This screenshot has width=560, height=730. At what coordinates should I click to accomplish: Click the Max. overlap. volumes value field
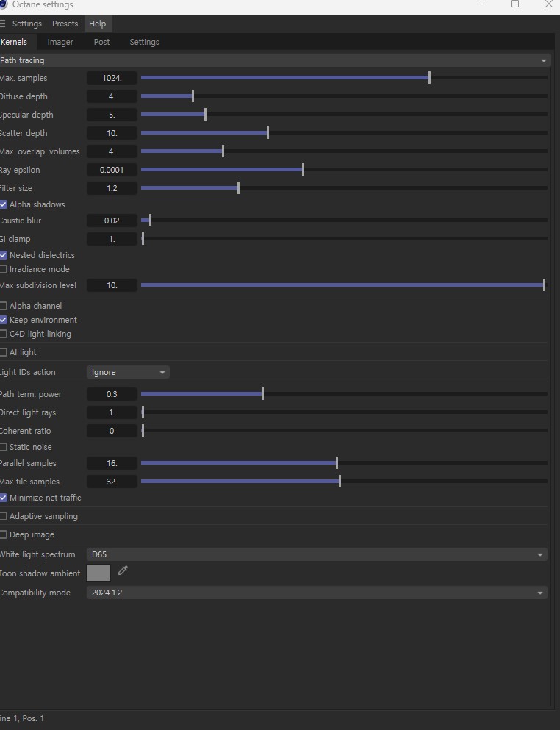pyautogui.click(x=112, y=151)
